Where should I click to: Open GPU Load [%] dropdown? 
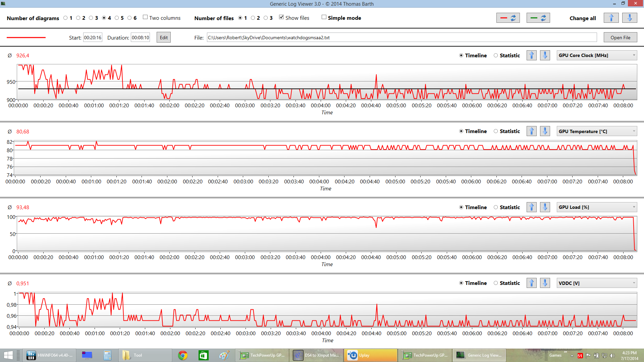(x=597, y=207)
